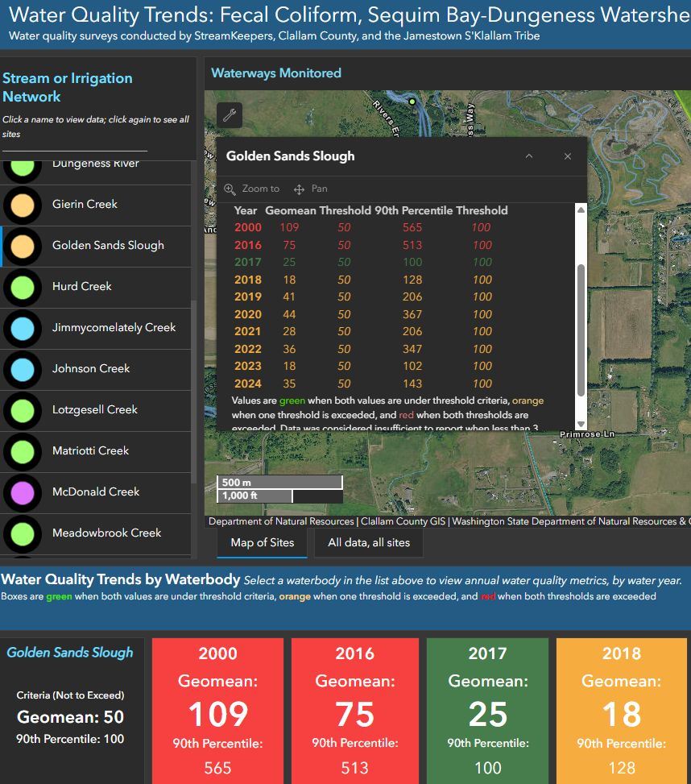Click the purple McDonald Creek circle icon

[23, 492]
